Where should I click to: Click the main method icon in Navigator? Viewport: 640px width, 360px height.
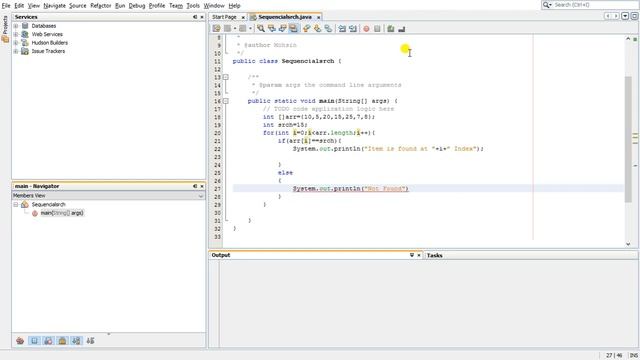tap(35, 213)
